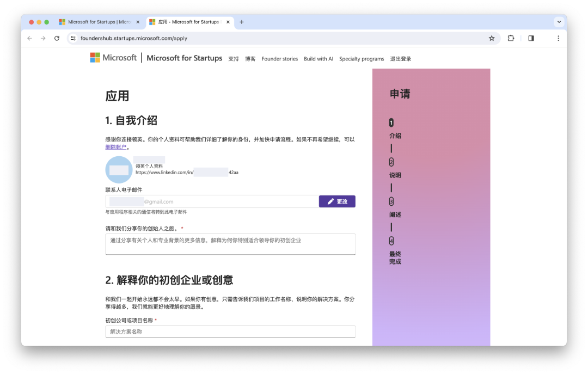Screen dimensions: 588x374
Task: Click the 2. 解释你的初创企业或创意 heading
Action: pos(169,280)
